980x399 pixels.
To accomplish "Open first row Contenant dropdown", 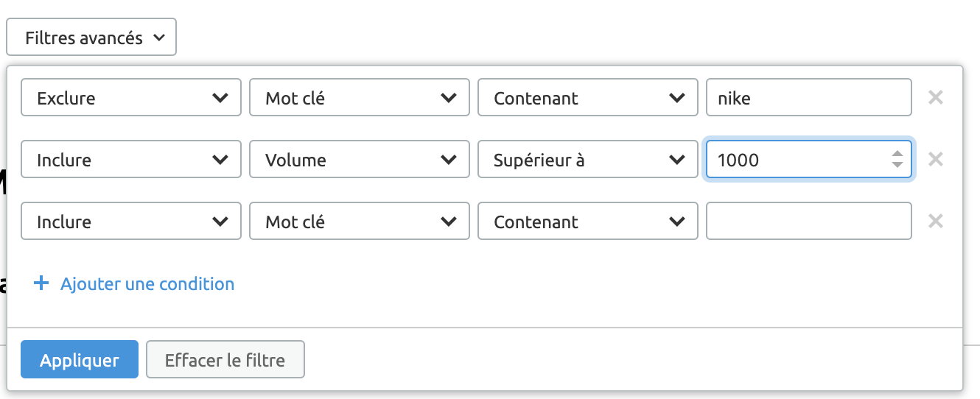I will tap(587, 98).
